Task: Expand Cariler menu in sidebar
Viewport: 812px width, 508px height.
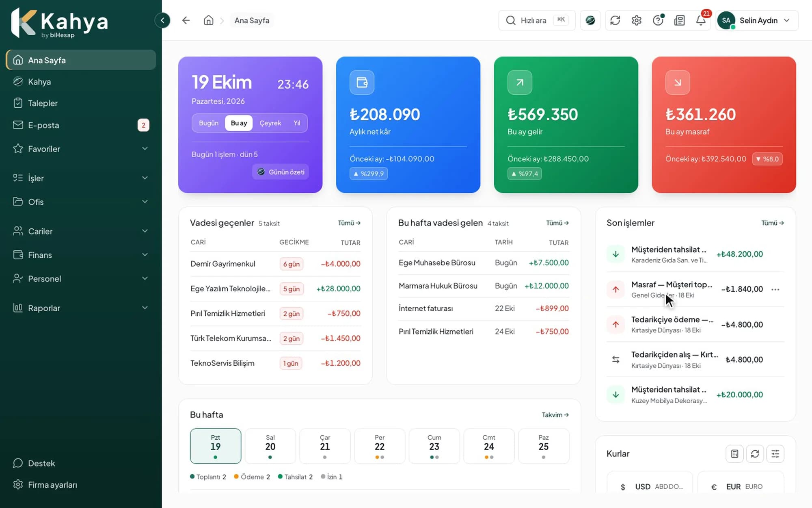Action: point(81,231)
